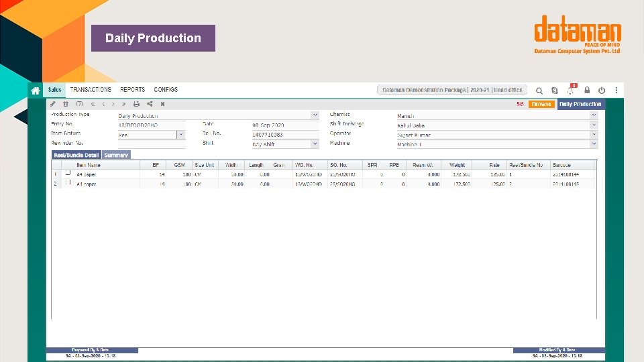
Task: Tick checkbox for row 2 A4 paper
Action: click(x=68, y=182)
